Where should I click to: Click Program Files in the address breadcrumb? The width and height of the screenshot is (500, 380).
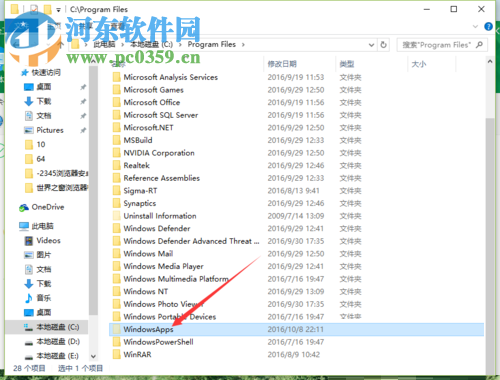coord(212,45)
